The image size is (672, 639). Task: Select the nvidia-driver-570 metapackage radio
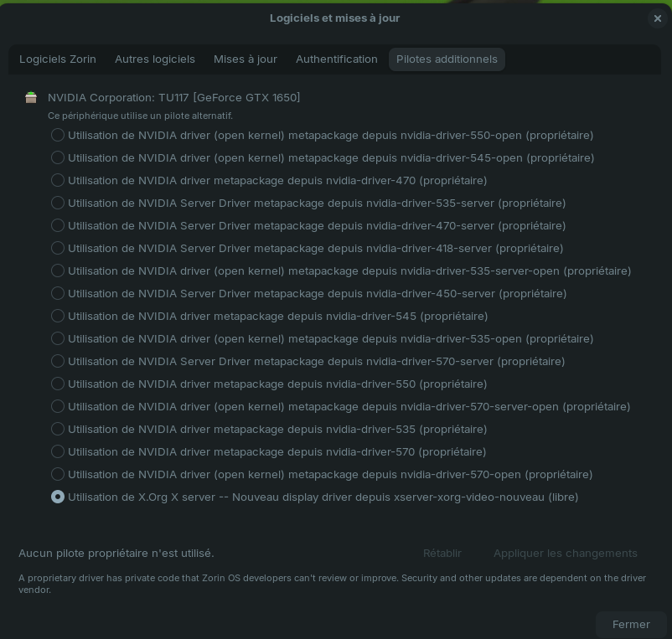(x=58, y=451)
